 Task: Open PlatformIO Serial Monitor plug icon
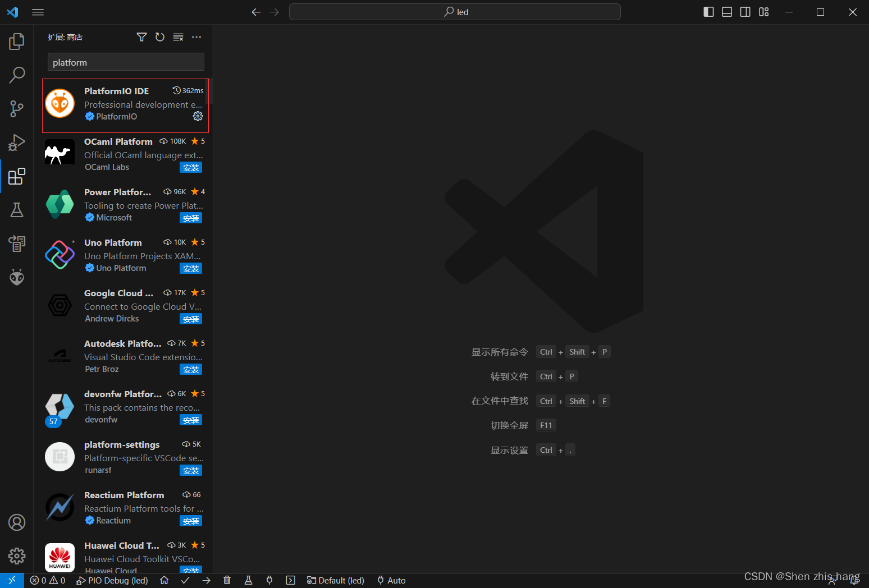click(x=269, y=580)
